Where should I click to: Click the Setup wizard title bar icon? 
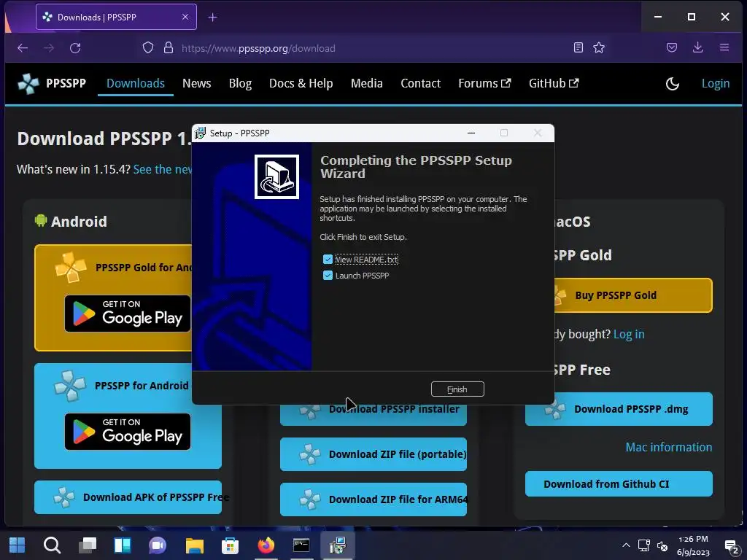pos(200,133)
